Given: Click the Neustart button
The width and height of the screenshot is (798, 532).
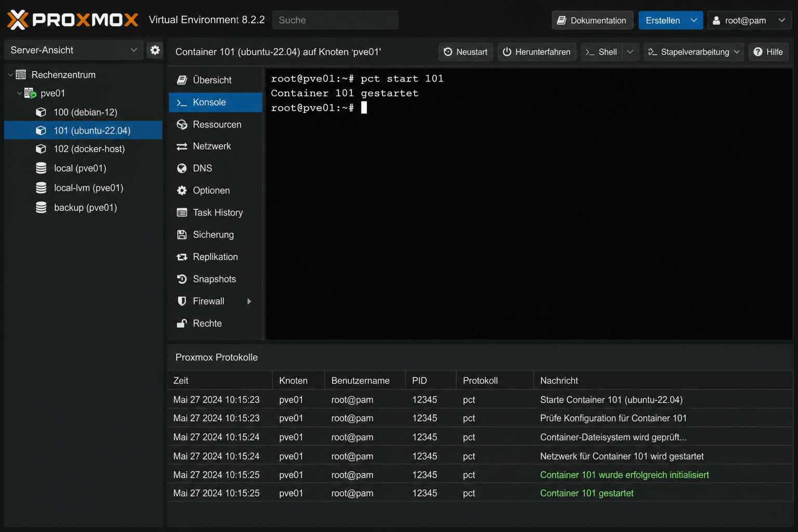Looking at the screenshot, I should pyautogui.click(x=466, y=52).
